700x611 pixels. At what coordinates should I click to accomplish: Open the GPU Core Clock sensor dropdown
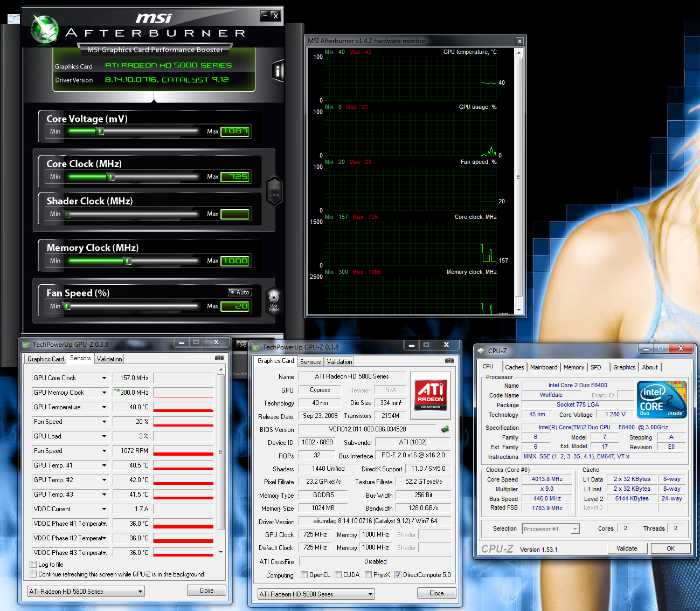105,378
